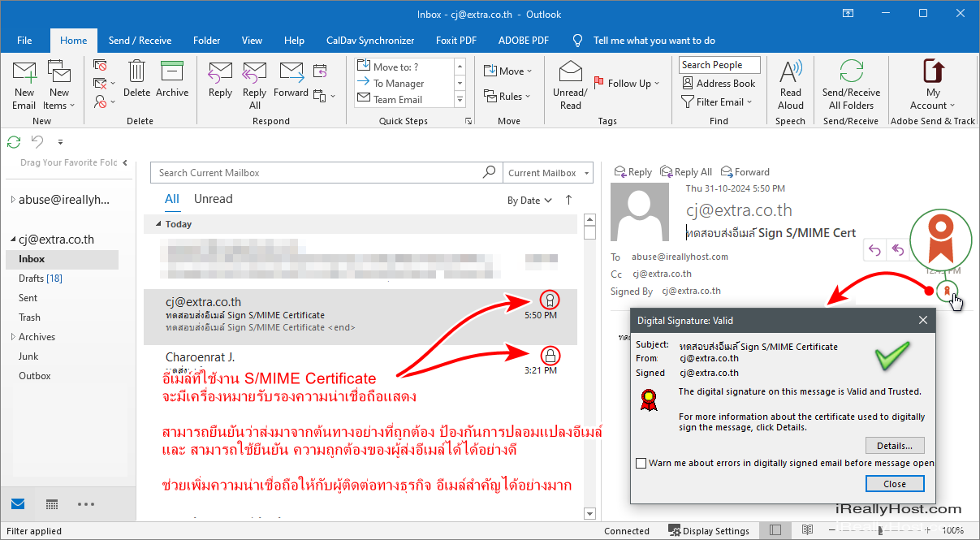Click Reply in the reading pane
980x540 pixels.
(633, 172)
